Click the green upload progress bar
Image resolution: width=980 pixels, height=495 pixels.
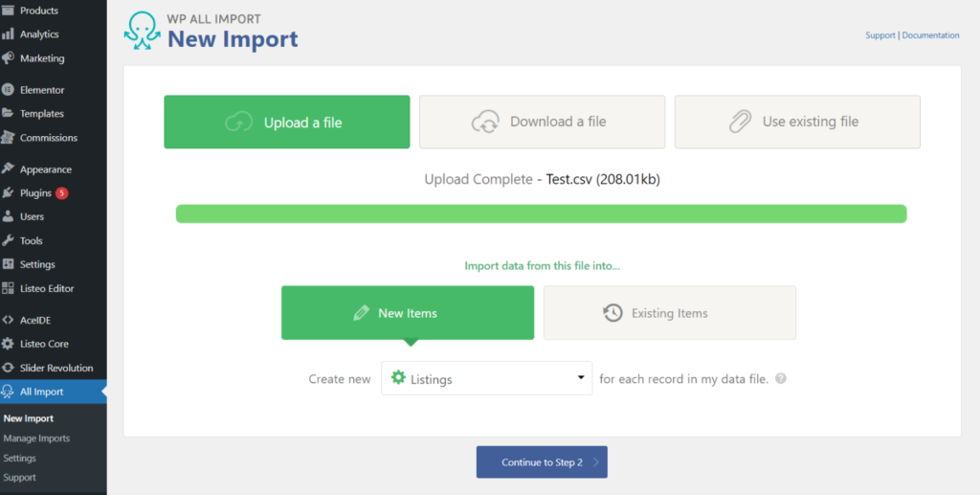click(x=541, y=214)
